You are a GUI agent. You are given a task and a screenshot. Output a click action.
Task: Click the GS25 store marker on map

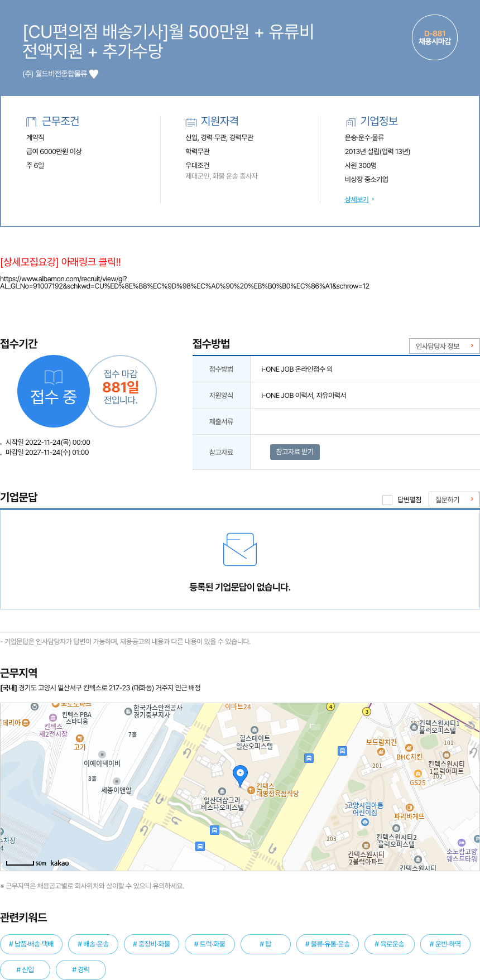coord(418,774)
